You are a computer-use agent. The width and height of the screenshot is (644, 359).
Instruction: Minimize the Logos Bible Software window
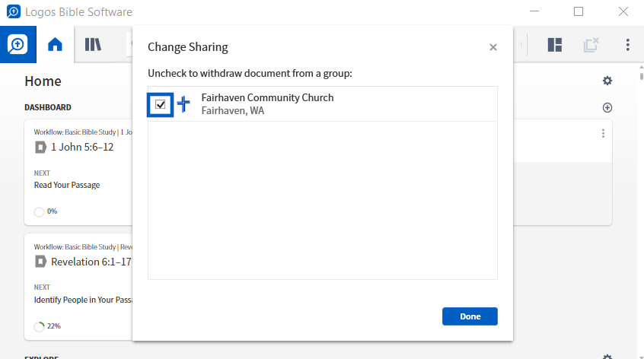534,11
